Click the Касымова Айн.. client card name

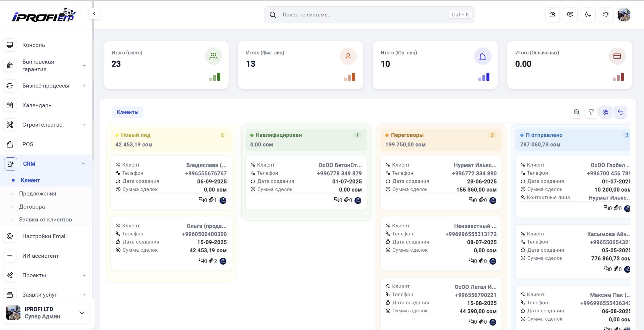coord(608,234)
